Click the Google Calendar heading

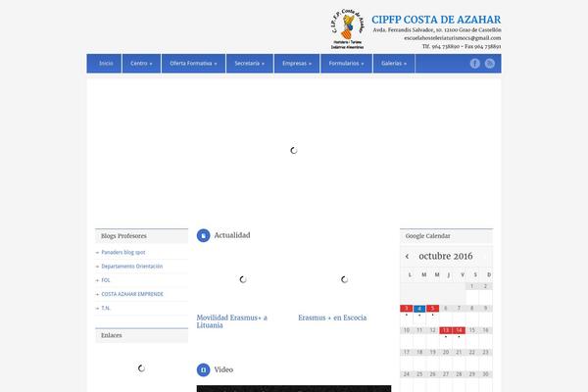[x=428, y=236]
